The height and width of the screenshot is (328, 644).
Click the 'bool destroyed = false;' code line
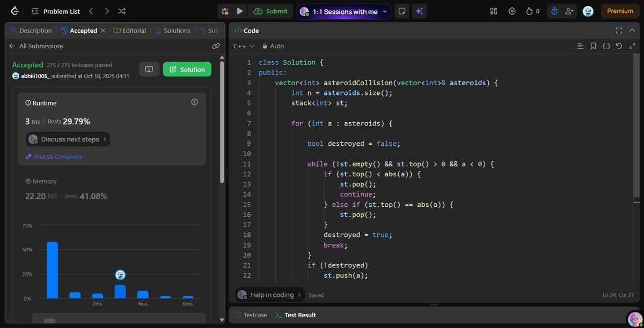[x=354, y=144]
